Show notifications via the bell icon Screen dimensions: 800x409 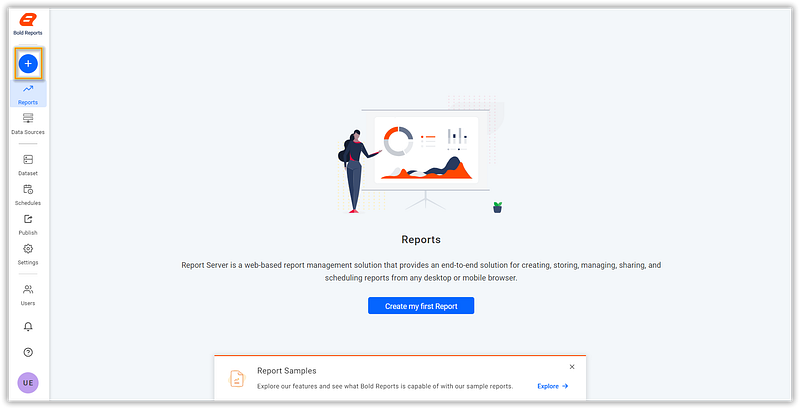click(28, 326)
